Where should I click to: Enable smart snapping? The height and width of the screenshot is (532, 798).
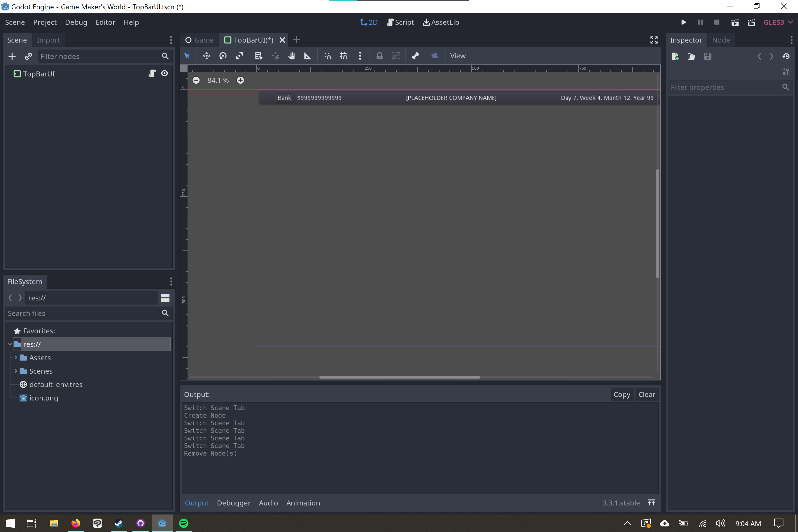328,56
